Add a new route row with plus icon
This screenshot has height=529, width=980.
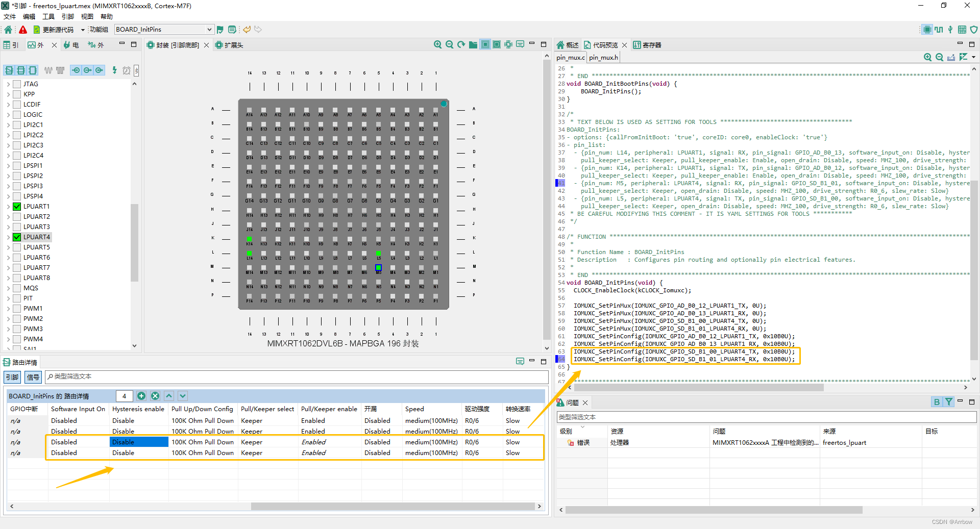[141, 396]
